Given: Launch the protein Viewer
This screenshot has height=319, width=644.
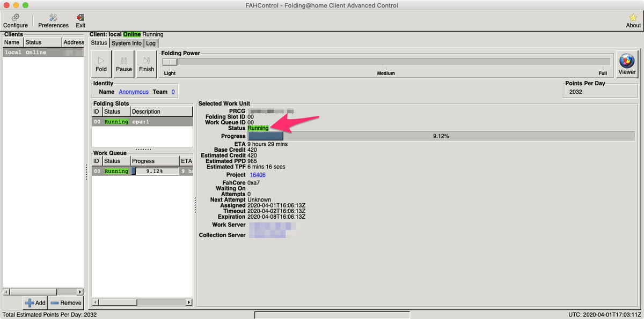Looking at the screenshot, I should point(627,64).
